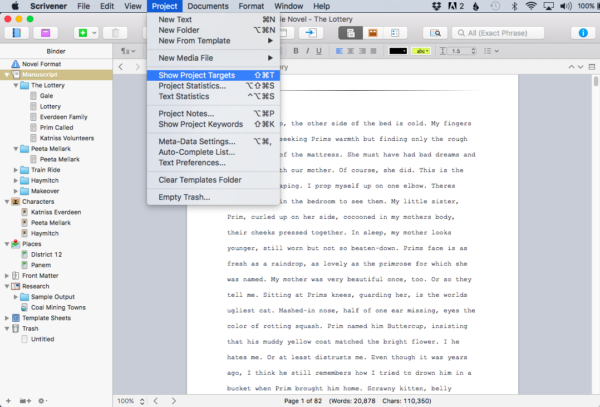The width and height of the screenshot is (600, 407).
Task: Center align text
Action: point(351,51)
